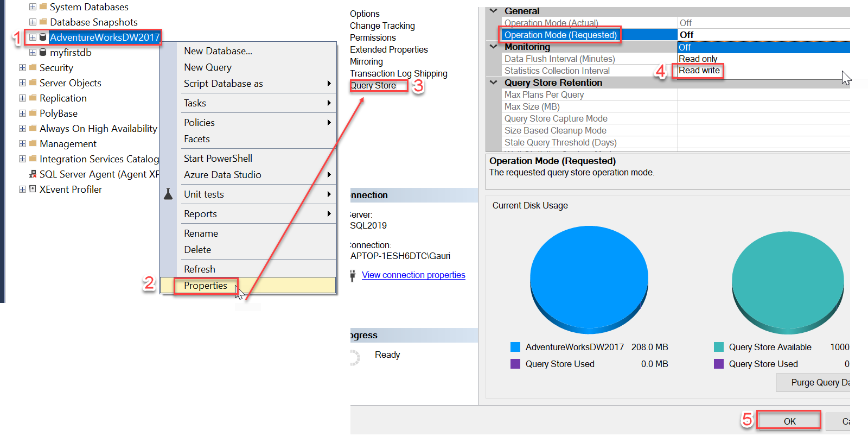Click the PolyBase folder icon

pos(33,113)
